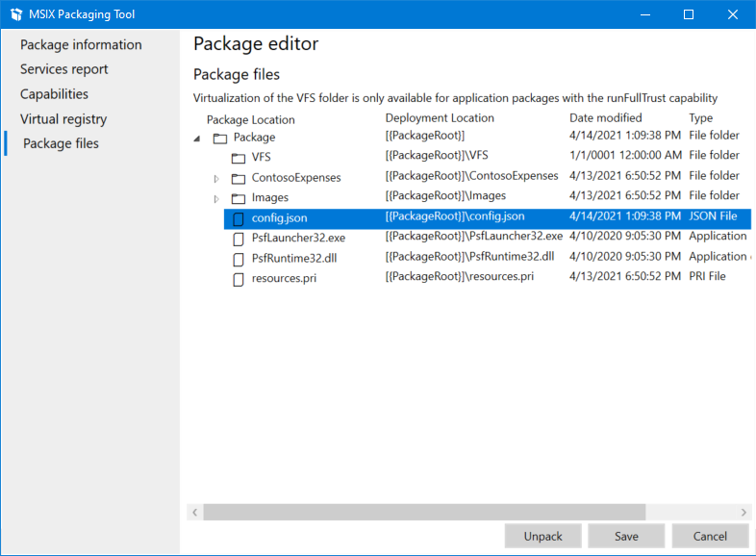The height and width of the screenshot is (556, 756).
Task: Close the MSIX Packaging Tool window
Action: (732, 14)
